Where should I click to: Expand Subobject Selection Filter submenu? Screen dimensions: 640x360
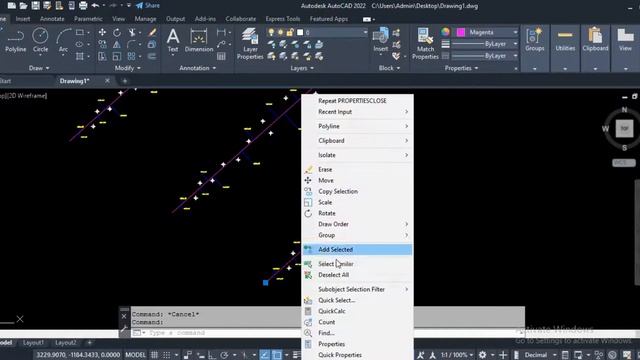358,289
